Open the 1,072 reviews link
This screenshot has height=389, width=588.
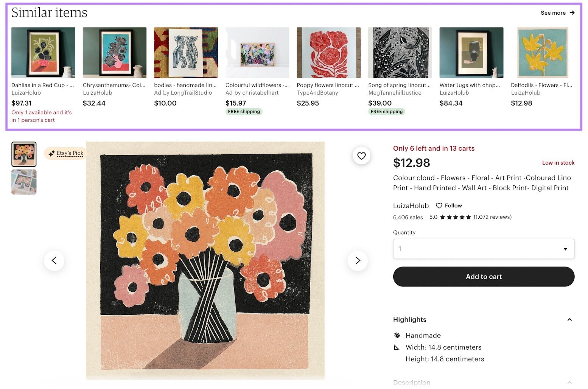[x=492, y=217]
